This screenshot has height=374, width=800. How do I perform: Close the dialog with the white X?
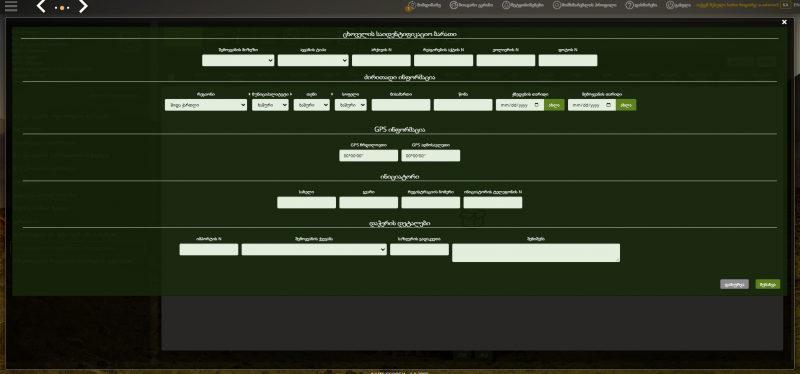pyautogui.click(x=784, y=22)
